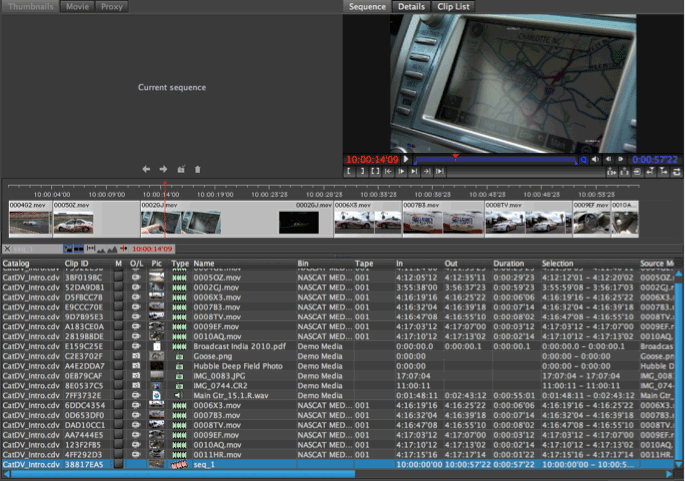
Task: Tick the M checkbox for 0006X3.mov
Action: pos(118,296)
